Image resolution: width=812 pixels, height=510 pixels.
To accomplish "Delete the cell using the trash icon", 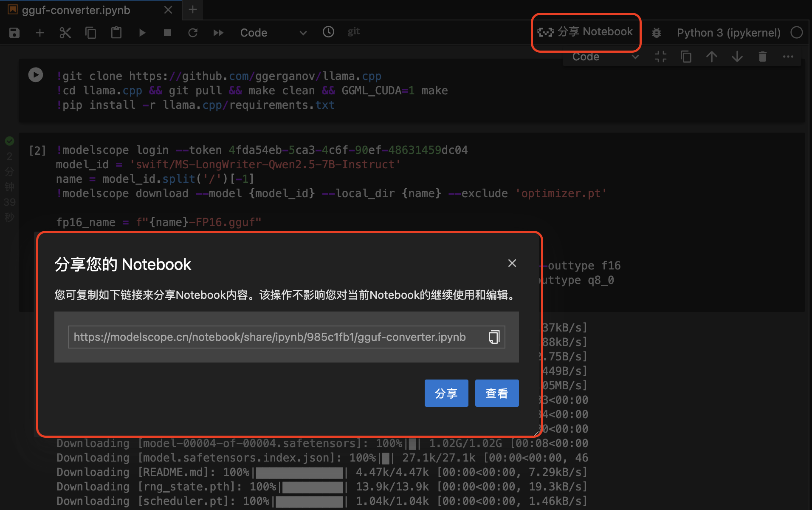I will click(x=762, y=56).
